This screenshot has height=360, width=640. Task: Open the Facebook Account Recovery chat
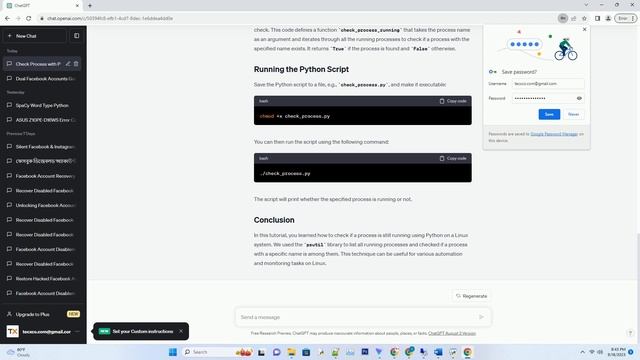pyautogui.click(x=42, y=176)
